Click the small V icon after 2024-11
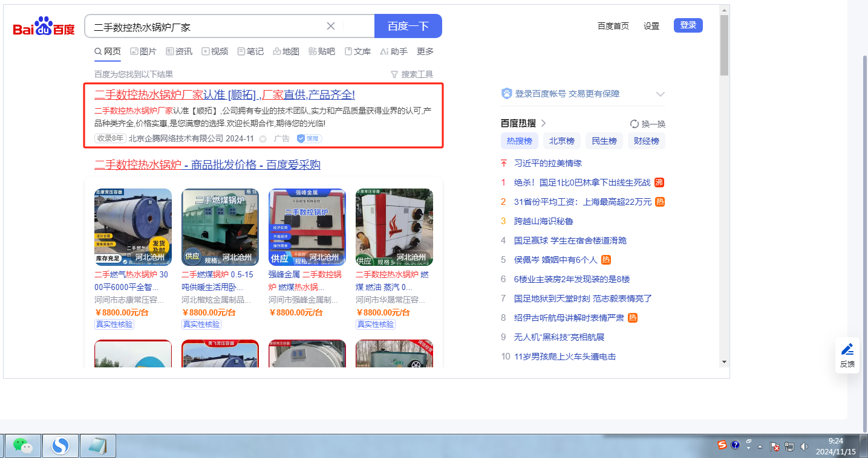The image size is (868, 458). pyautogui.click(x=263, y=139)
